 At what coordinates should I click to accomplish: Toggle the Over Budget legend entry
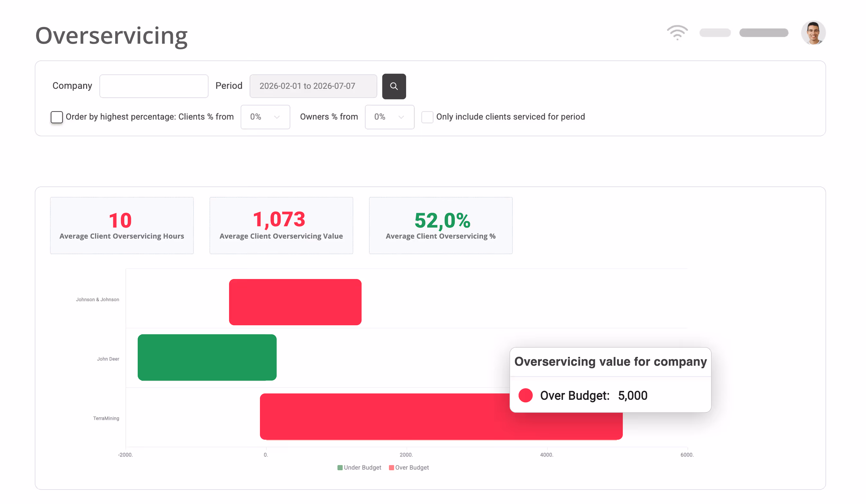coord(409,467)
